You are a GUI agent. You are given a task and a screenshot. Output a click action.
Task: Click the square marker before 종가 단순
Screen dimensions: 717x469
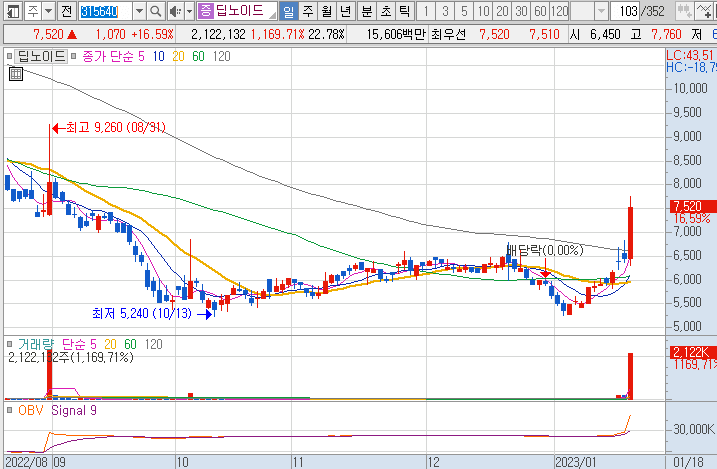pos(74,56)
